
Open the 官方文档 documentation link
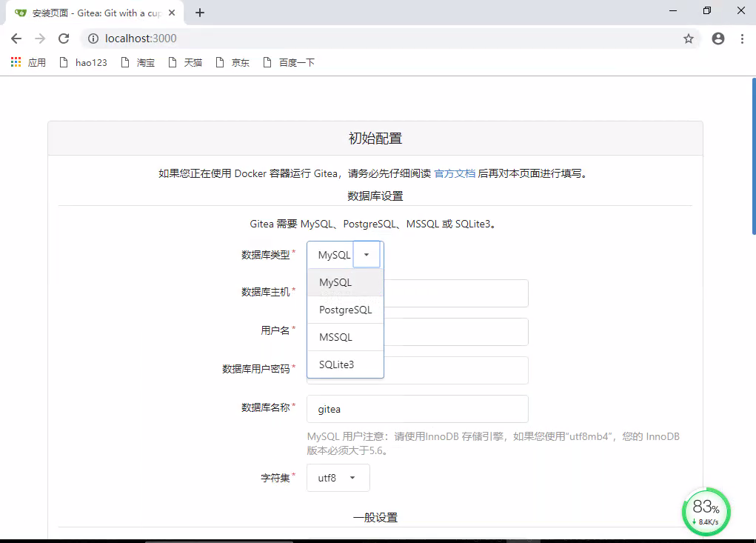click(455, 173)
